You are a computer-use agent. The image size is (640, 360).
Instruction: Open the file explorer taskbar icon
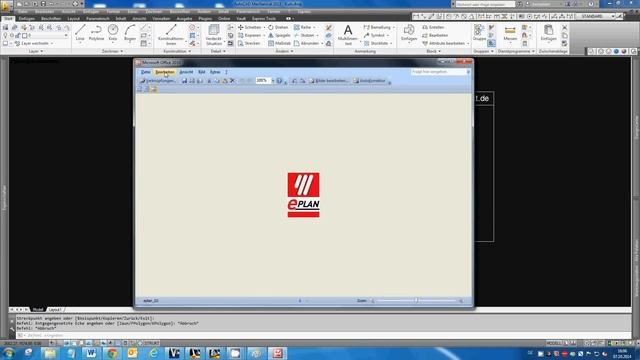(x=50, y=353)
